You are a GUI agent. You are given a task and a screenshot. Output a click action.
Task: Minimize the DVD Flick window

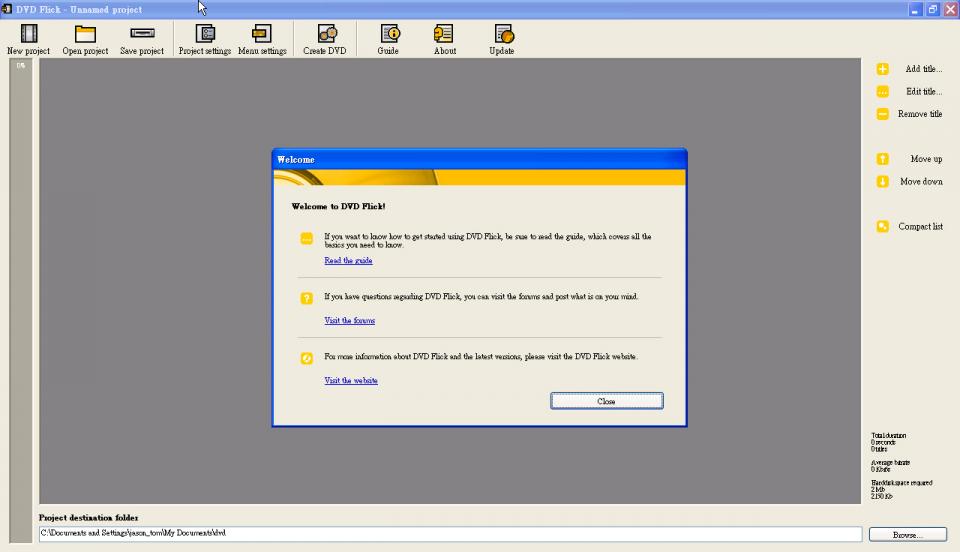click(x=915, y=10)
